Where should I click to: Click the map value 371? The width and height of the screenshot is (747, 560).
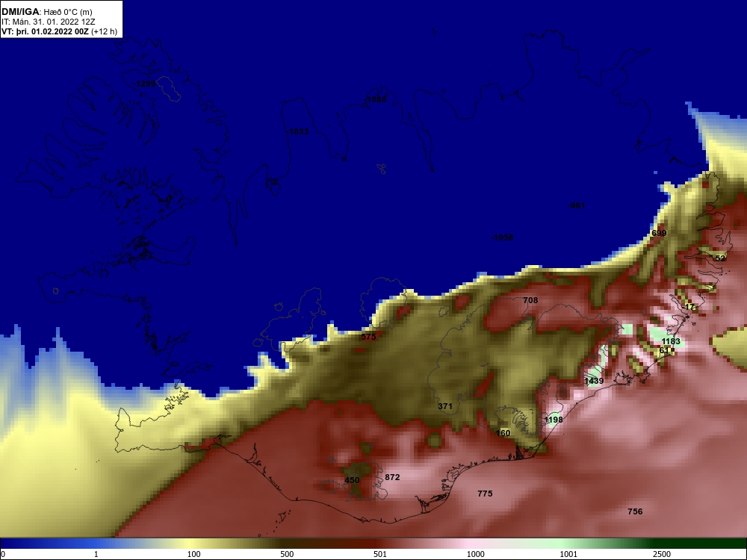[x=445, y=406]
